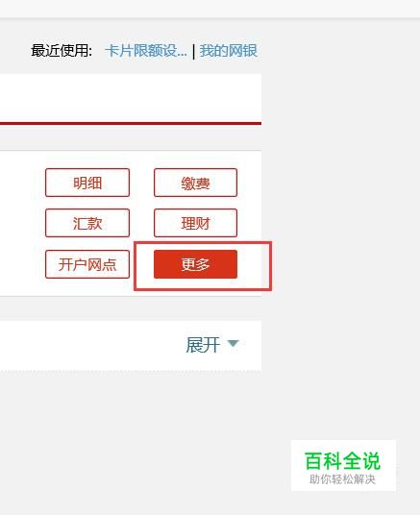Go to 我的网银 recent link
This screenshot has height=515, width=420.
[229, 51]
